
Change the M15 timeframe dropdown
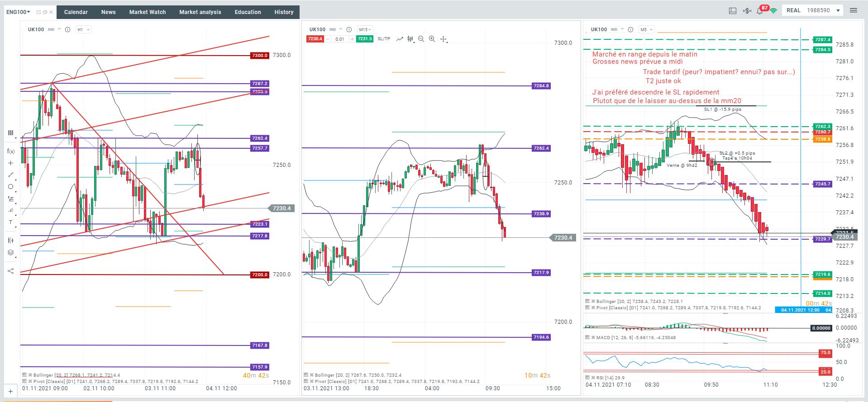[365, 29]
